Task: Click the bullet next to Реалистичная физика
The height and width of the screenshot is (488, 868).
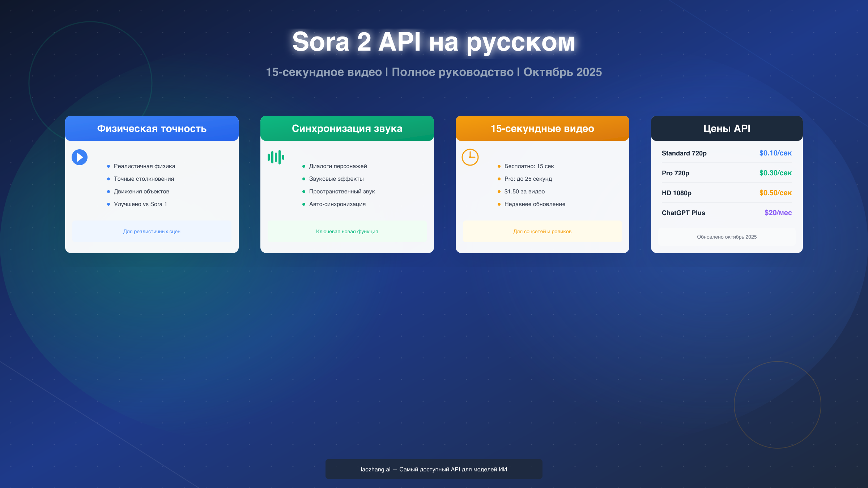Action: [x=109, y=166]
